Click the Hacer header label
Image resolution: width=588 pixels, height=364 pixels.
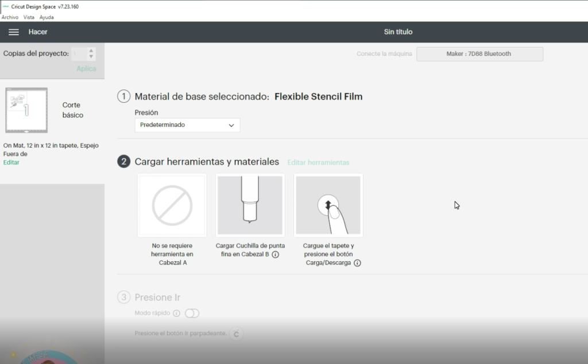coord(38,32)
